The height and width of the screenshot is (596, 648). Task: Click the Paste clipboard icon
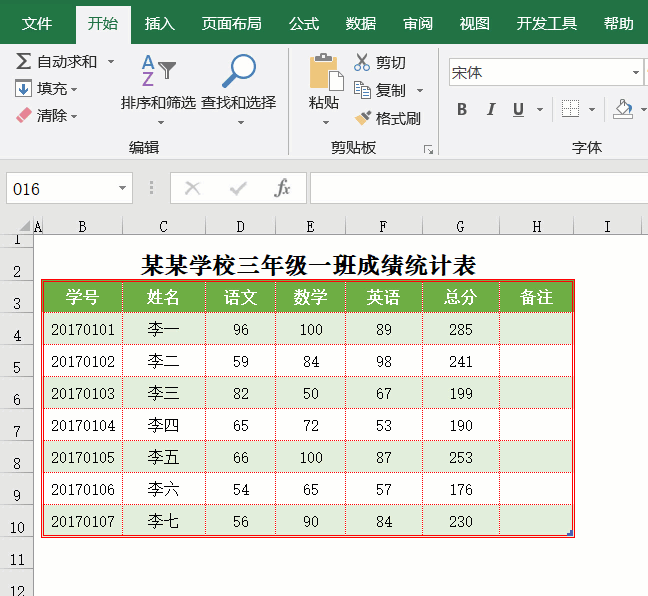point(326,72)
